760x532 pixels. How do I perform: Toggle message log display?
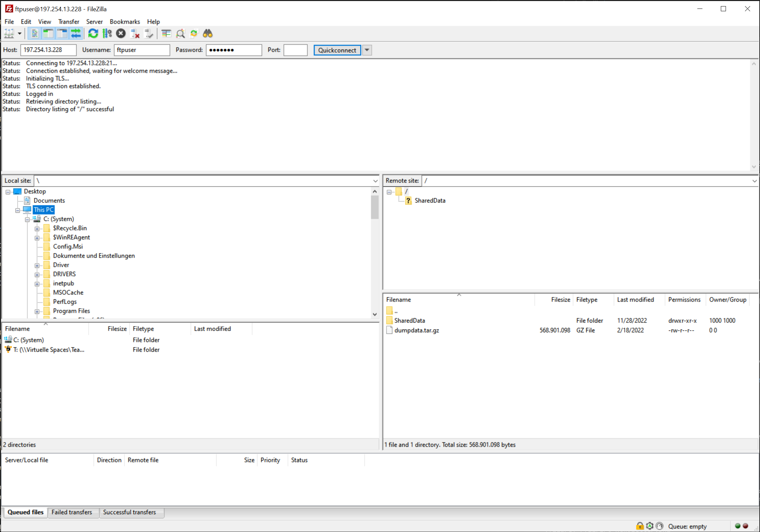pos(34,34)
